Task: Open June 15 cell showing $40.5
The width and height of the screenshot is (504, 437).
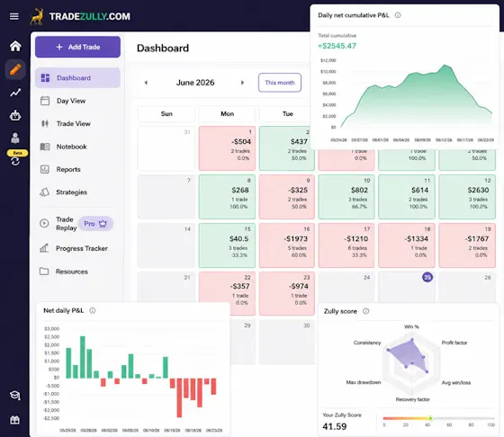Action: click(227, 245)
